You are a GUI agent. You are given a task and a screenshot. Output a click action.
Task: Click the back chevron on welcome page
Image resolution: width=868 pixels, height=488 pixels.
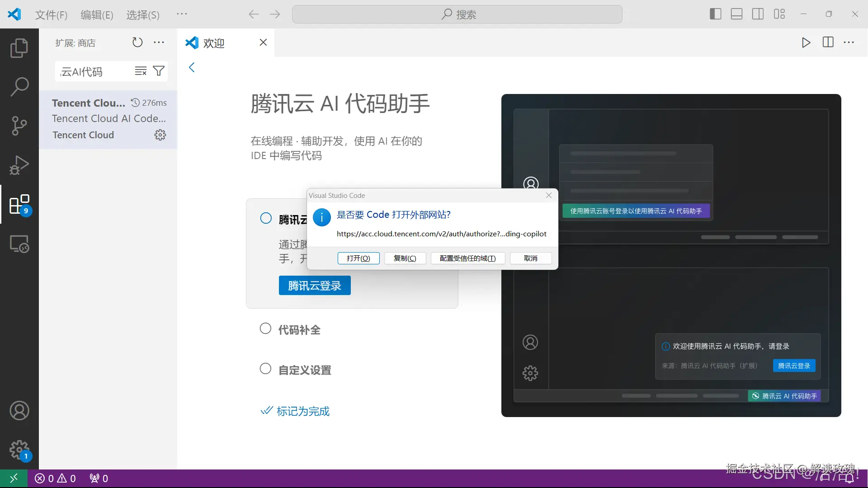(x=192, y=67)
